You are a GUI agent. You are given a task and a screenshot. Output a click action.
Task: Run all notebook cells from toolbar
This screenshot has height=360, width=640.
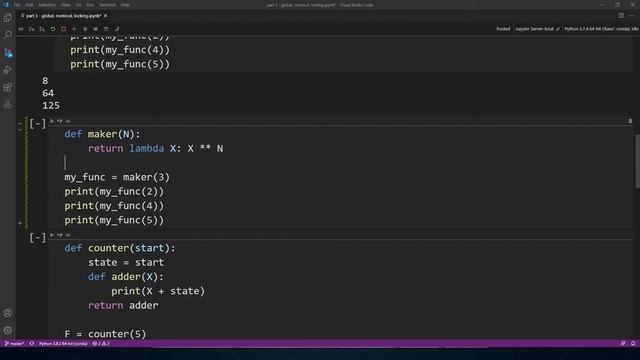pos(21,29)
